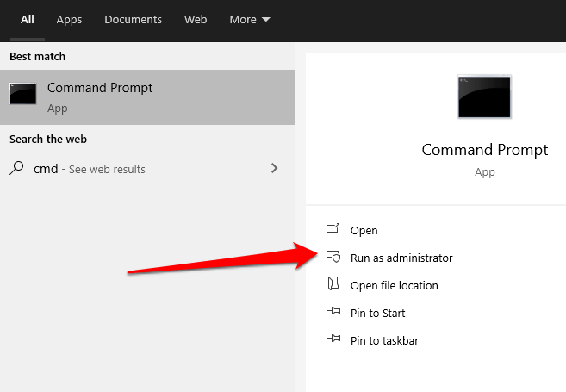Click the Open file location icon
This screenshot has width=566, height=392.
pyautogui.click(x=333, y=285)
